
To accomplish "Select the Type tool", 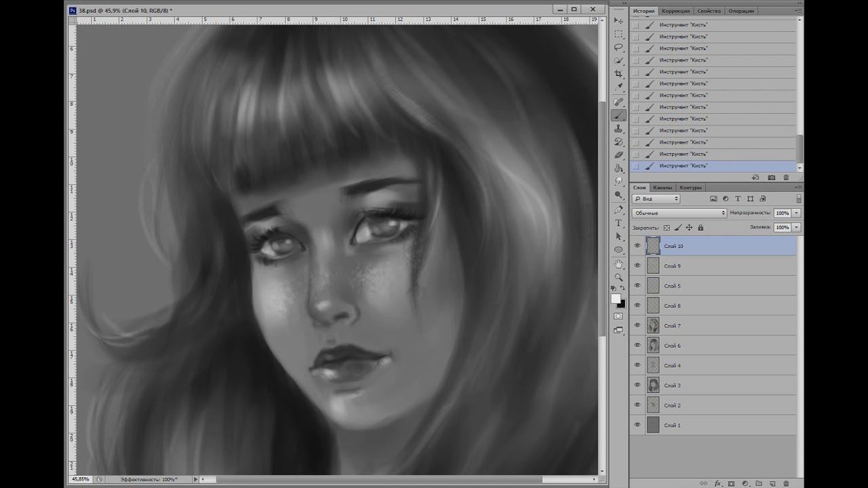I will coord(618,222).
